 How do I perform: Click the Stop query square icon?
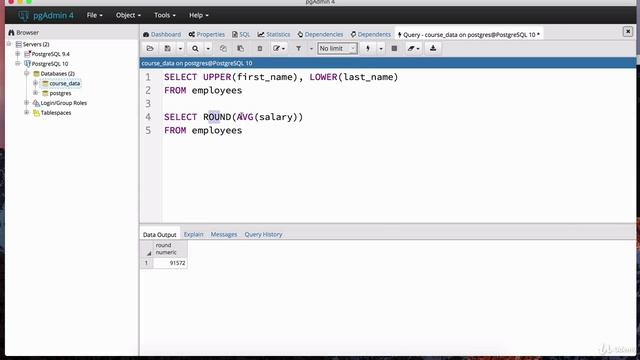point(394,49)
